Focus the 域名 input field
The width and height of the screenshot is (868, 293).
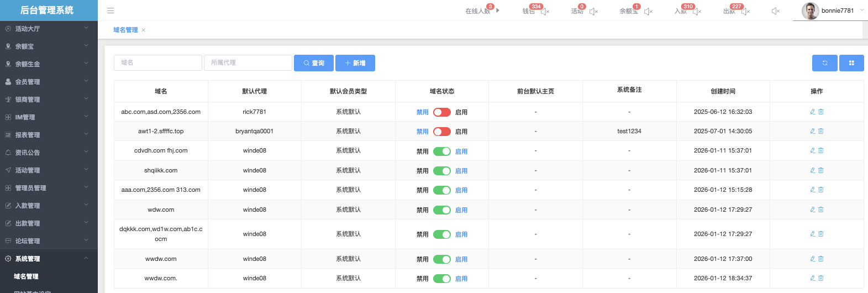coord(157,63)
